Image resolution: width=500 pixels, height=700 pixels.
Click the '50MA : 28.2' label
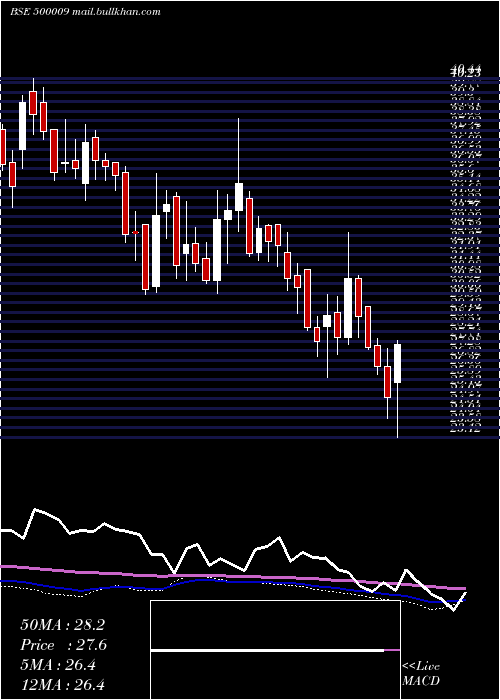[62, 625]
